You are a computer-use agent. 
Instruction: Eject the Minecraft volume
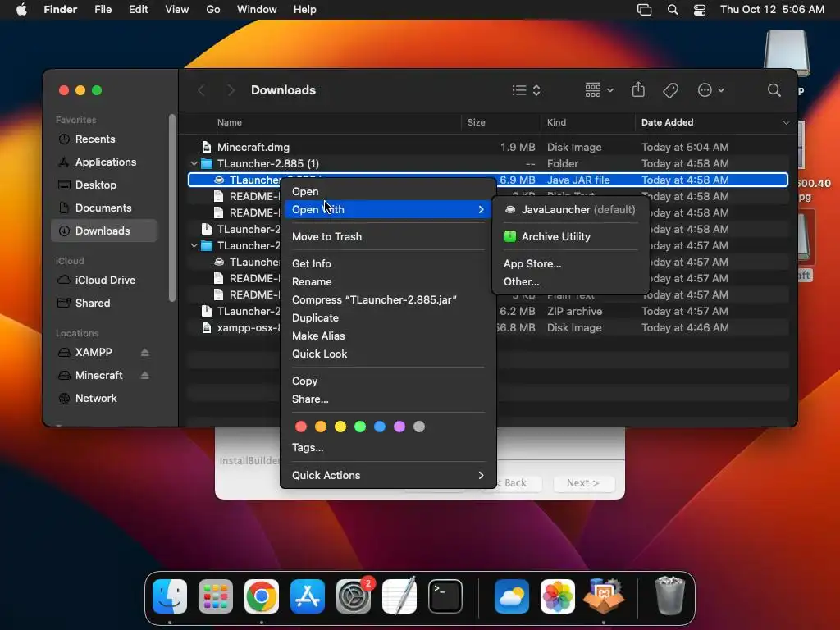click(x=144, y=376)
